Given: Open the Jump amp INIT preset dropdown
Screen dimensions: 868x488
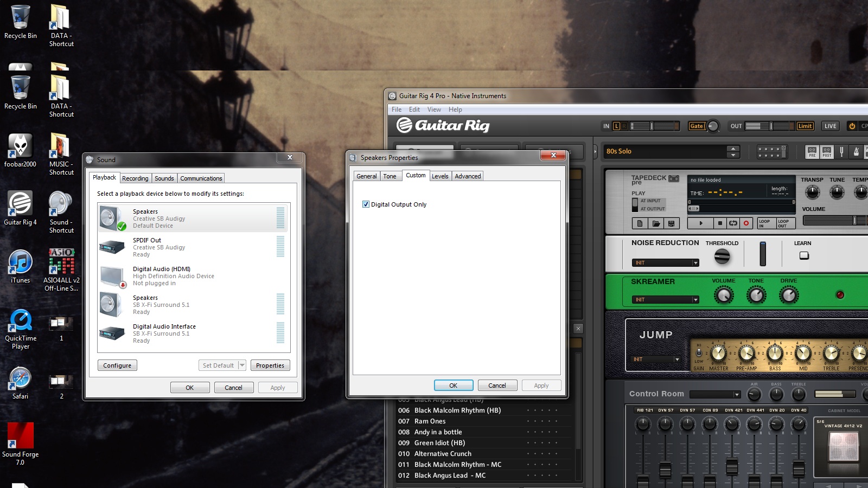Looking at the screenshot, I should click(656, 359).
